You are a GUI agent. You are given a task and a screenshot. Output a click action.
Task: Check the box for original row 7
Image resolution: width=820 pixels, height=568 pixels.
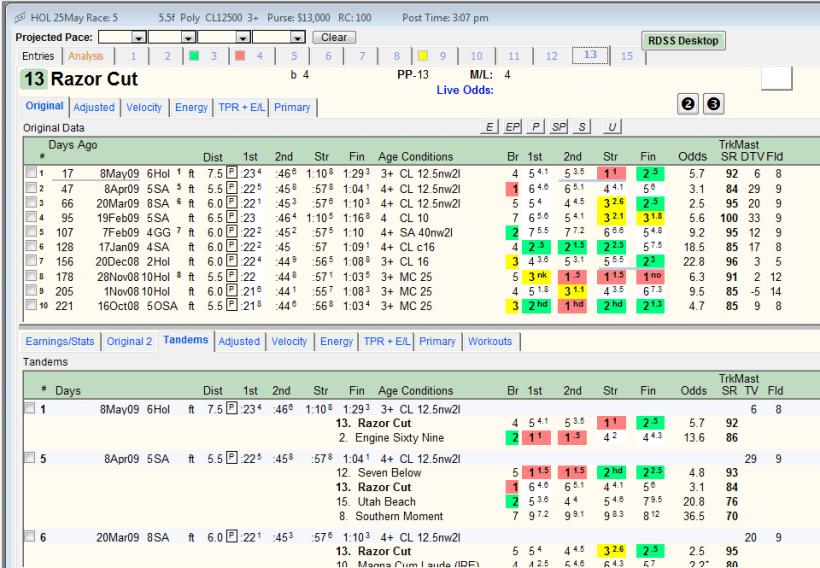(x=31, y=260)
